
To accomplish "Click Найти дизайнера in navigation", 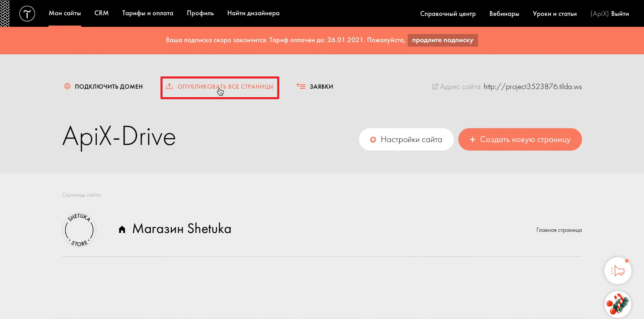I will point(253,13).
